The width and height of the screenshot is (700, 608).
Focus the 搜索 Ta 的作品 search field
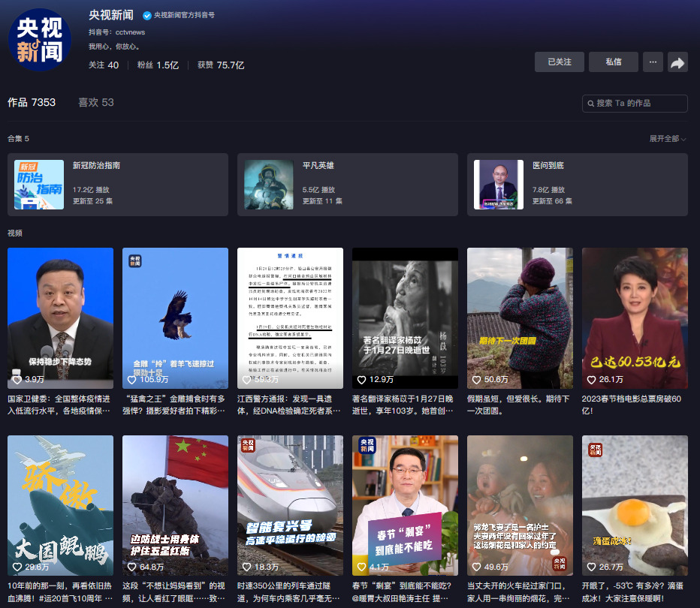635,104
